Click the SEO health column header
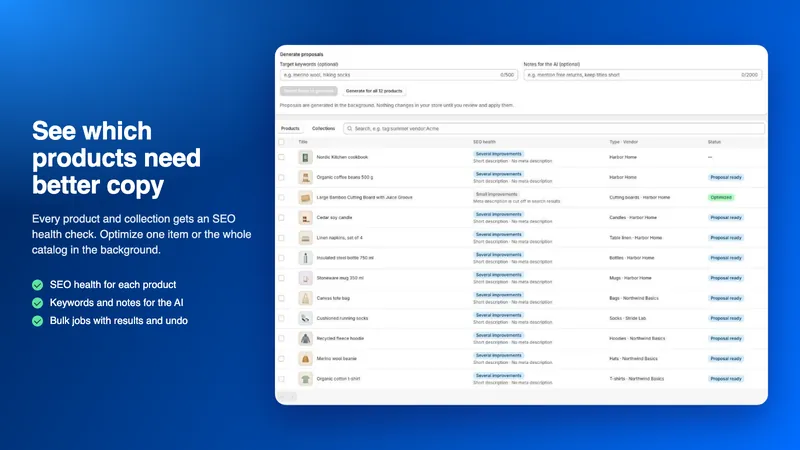 (x=484, y=142)
